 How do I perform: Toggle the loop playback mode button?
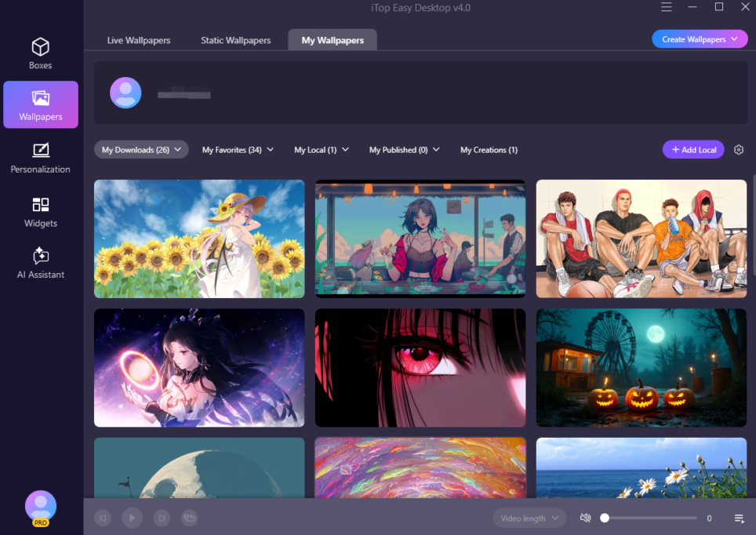(x=190, y=518)
